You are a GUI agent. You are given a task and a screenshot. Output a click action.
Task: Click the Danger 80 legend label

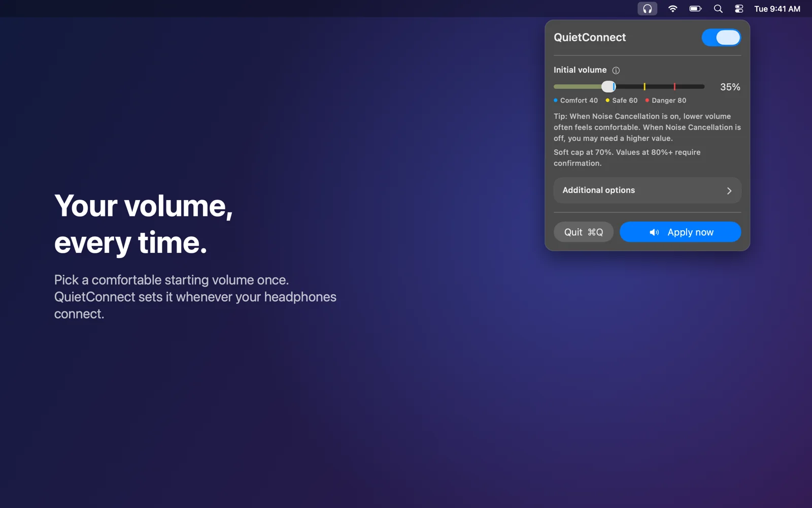(x=666, y=100)
